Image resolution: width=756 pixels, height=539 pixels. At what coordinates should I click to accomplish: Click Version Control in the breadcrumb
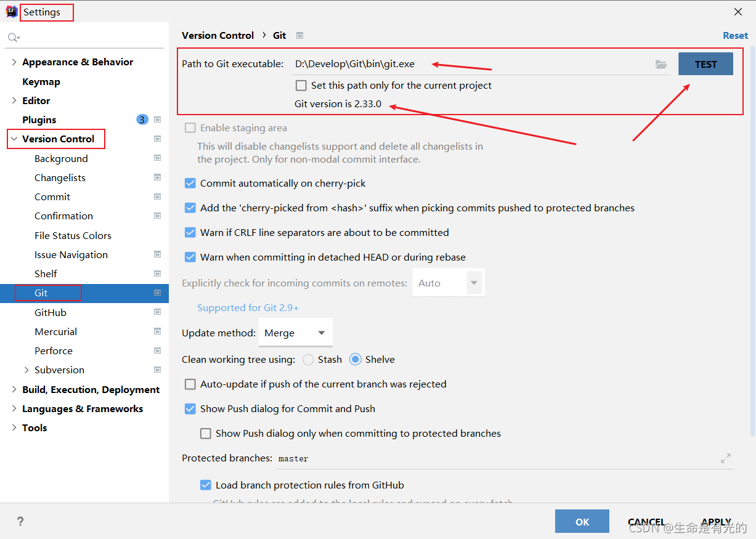tap(218, 36)
